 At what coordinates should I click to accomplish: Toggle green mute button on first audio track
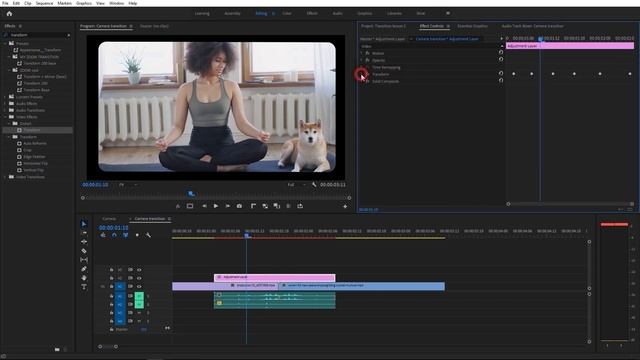click(139, 296)
